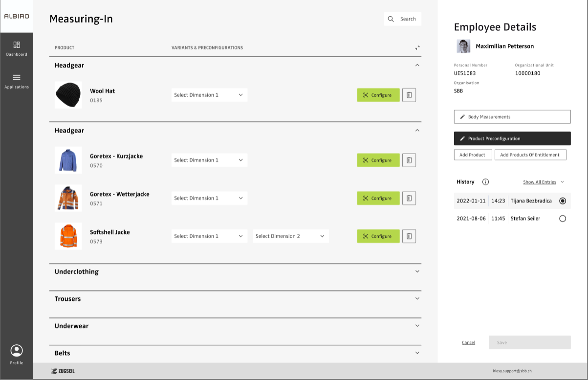Open the Product Preconfiguration tab

(512, 138)
